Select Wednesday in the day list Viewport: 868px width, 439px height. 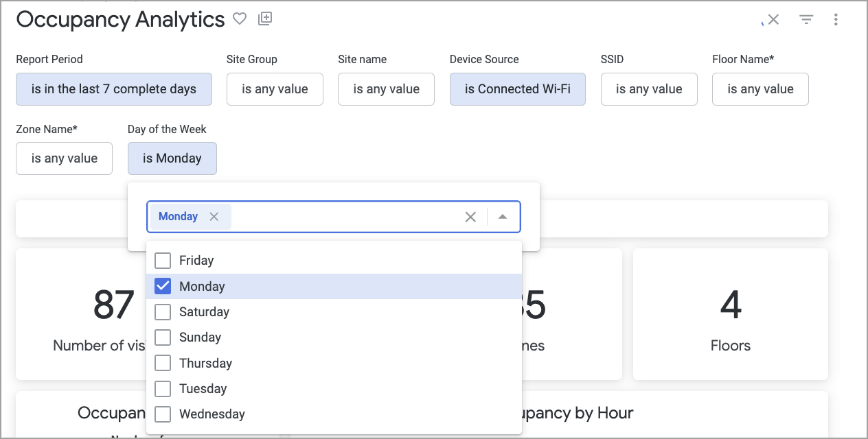163,414
